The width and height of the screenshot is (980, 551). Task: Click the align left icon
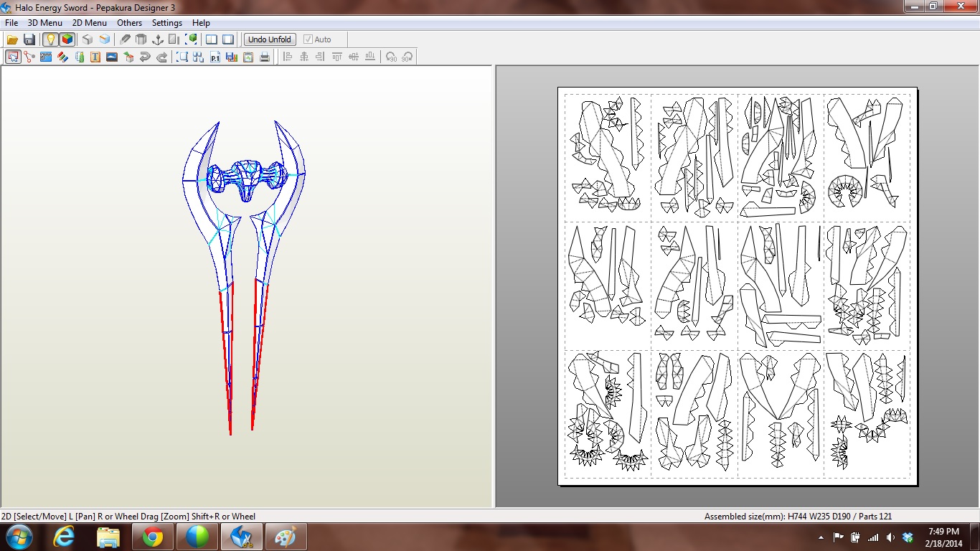(288, 57)
